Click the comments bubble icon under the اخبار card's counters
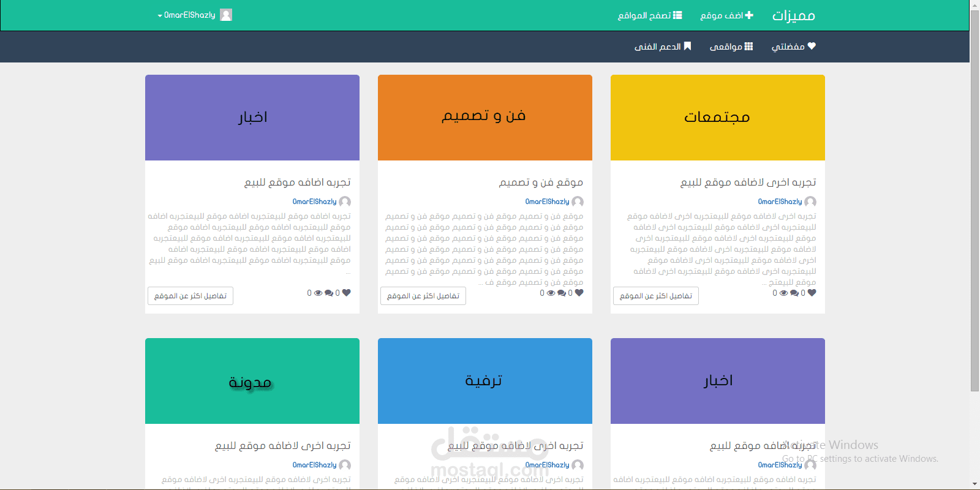980x490 pixels. click(x=329, y=293)
